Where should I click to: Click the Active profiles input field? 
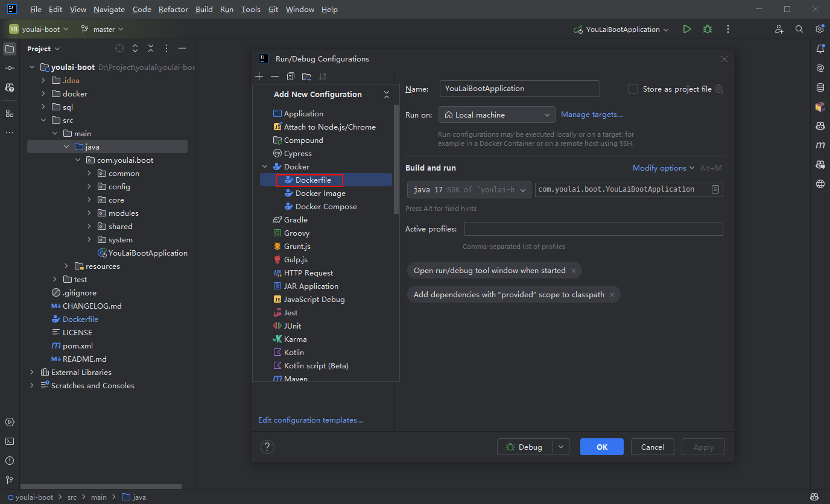[x=593, y=229]
